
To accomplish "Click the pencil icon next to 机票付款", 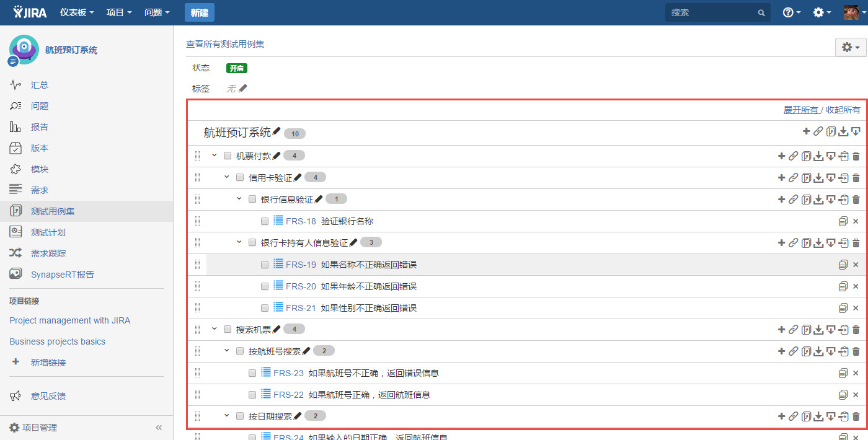I will click(x=277, y=156).
